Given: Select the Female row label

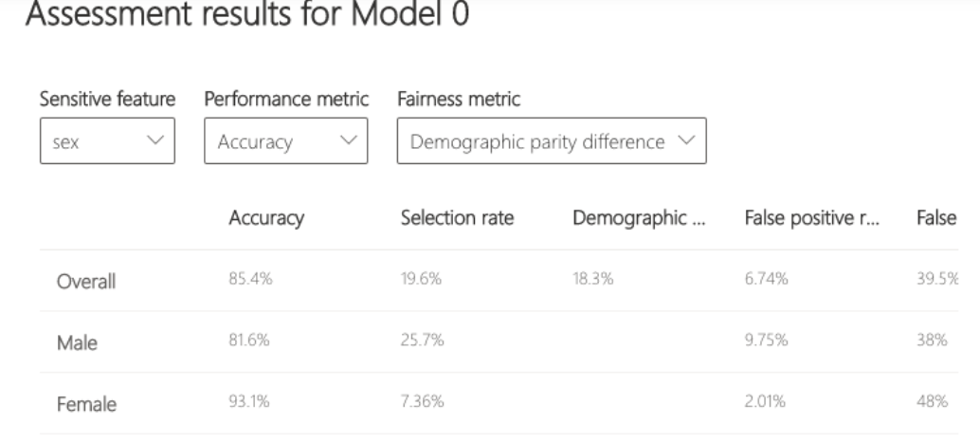Looking at the screenshot, I should pos(84,404).
